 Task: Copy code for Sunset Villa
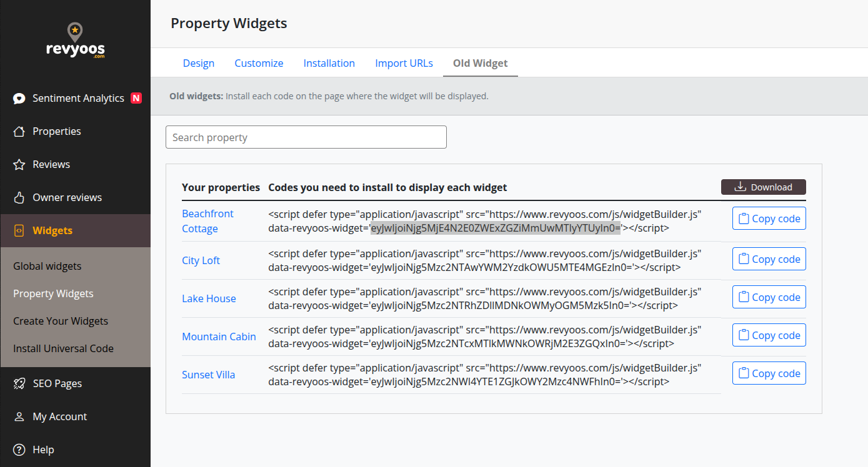point(769,373)
